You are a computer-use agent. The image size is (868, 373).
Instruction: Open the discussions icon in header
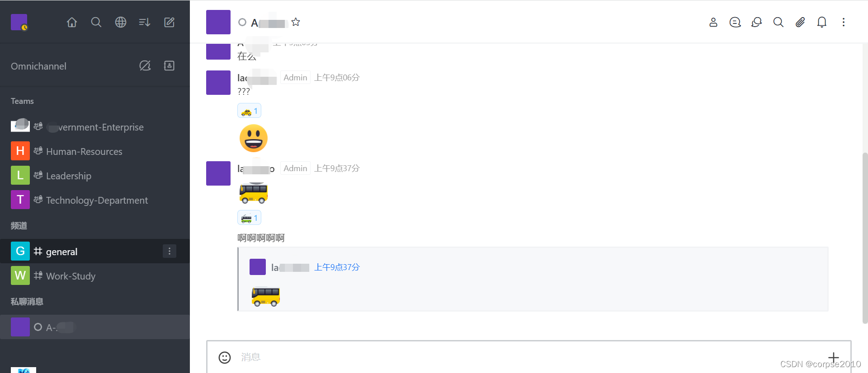[x=757, y=22]
